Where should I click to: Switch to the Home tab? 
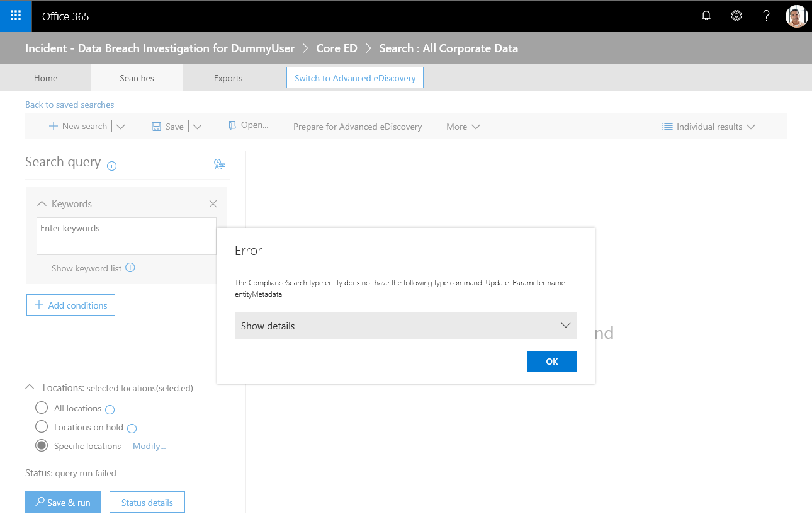pos(45,78)
